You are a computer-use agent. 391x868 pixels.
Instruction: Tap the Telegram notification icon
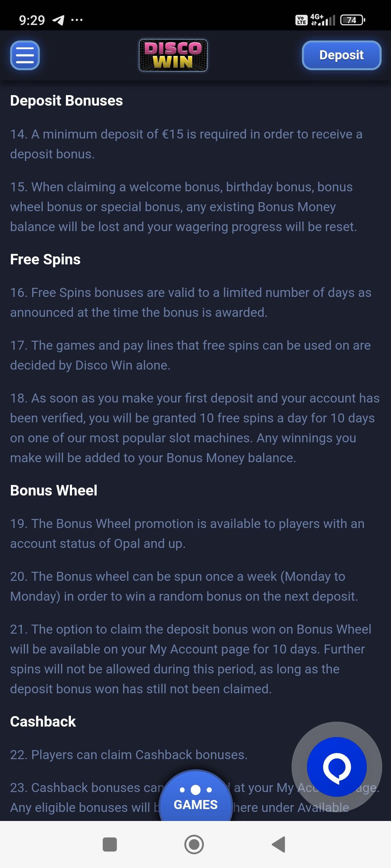[x=58, y=20]
